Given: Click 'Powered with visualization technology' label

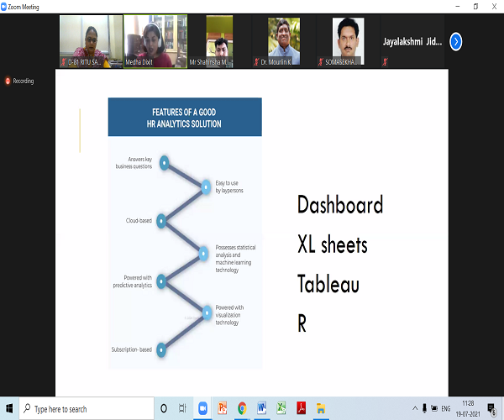Looking at the screenshot, I should (x=229, y=315).
